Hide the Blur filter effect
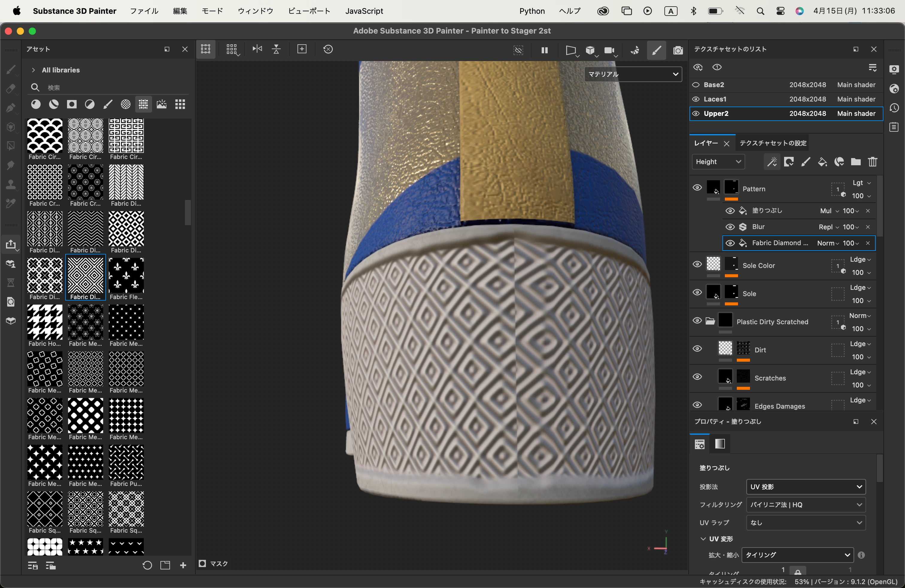905x588 pixels. click(x=730, y=227)
